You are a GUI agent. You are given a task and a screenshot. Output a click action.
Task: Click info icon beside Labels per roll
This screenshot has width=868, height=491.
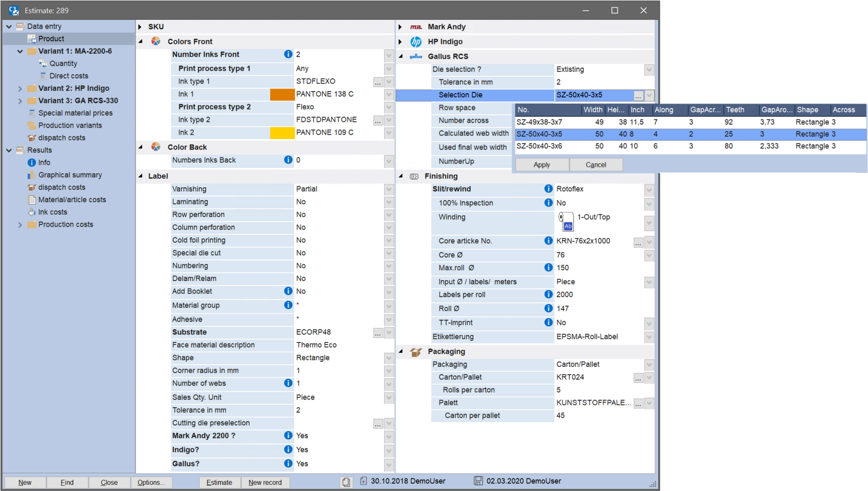click(548, 294)
